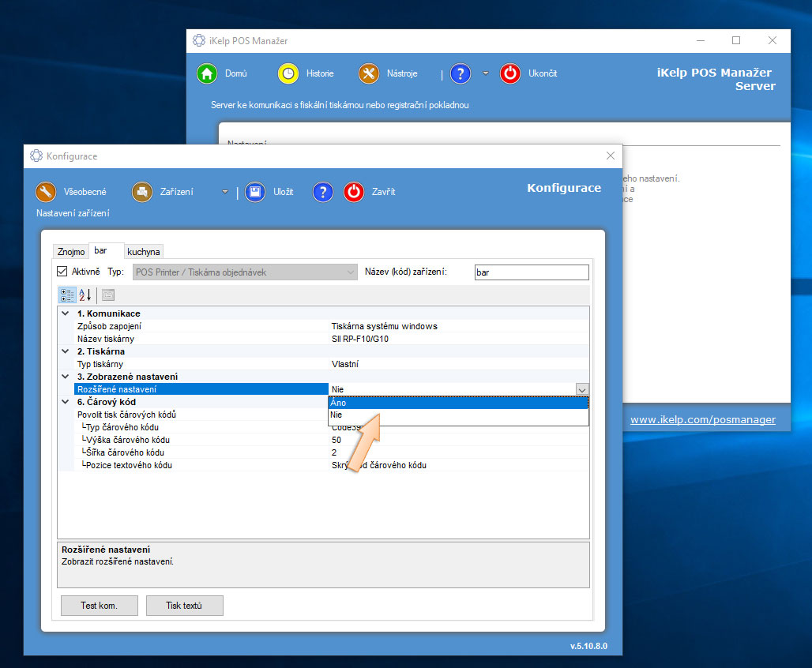Viewport: 812px width, 668px height.
Task: Click the red Zavřít power icon
Action: click(x=354, y=192)
